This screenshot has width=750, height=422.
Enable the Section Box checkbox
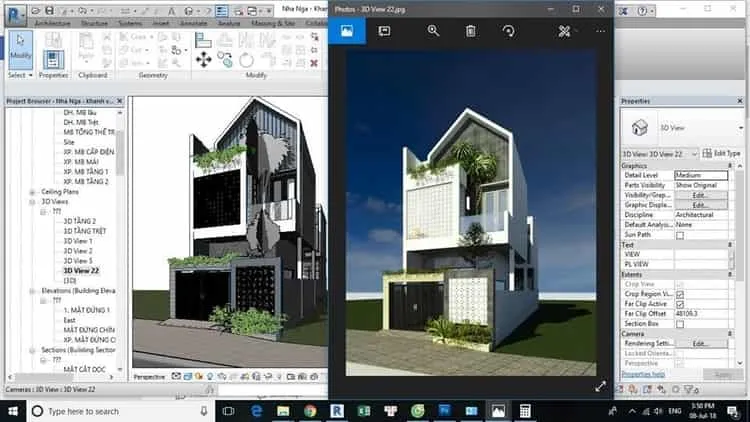pos(680,324)
